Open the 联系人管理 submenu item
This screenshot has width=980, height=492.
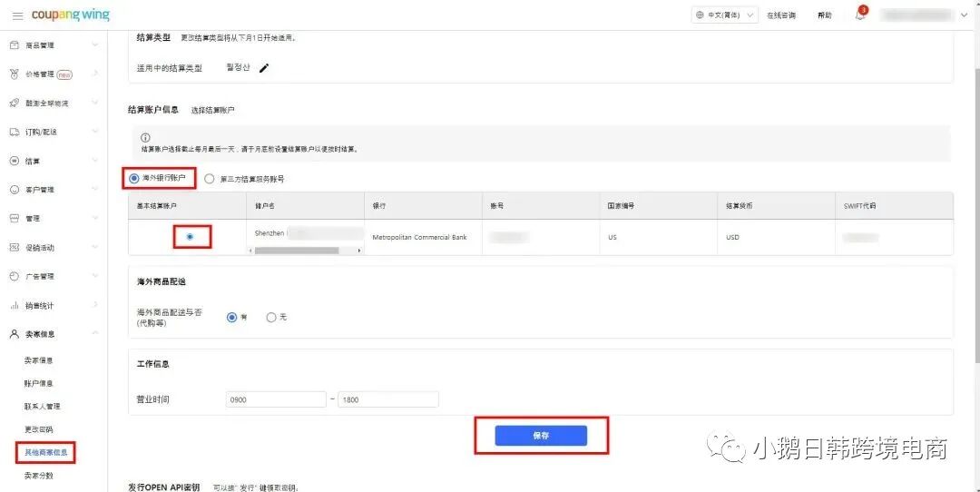coord(43,407)
